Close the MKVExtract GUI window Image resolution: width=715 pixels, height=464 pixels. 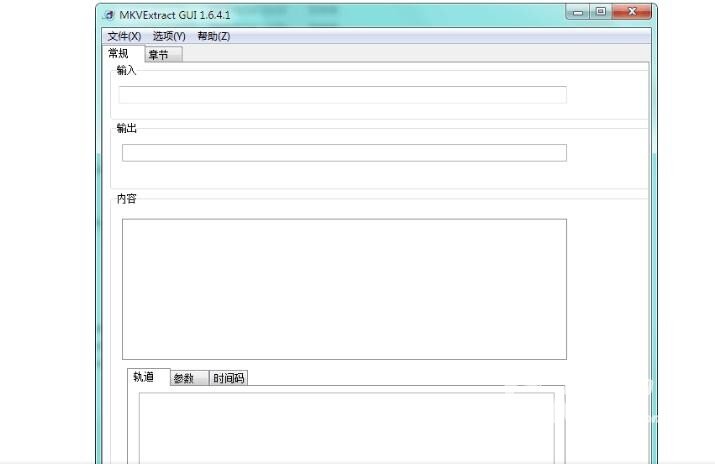point(632,12)
